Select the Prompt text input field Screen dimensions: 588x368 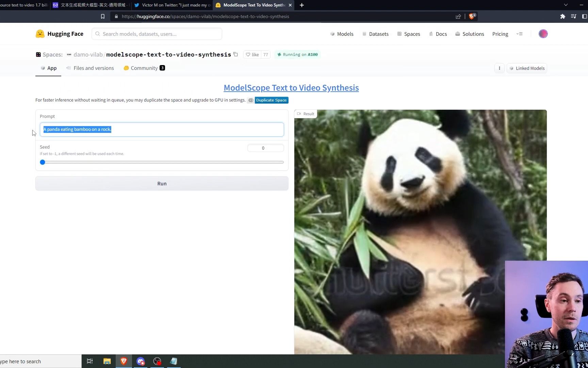point(162,129)
